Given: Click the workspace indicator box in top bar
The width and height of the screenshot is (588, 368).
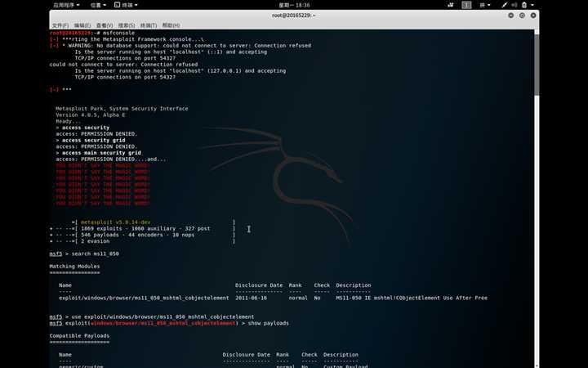Looking at the screenshot, I should (x=466, y=5).
